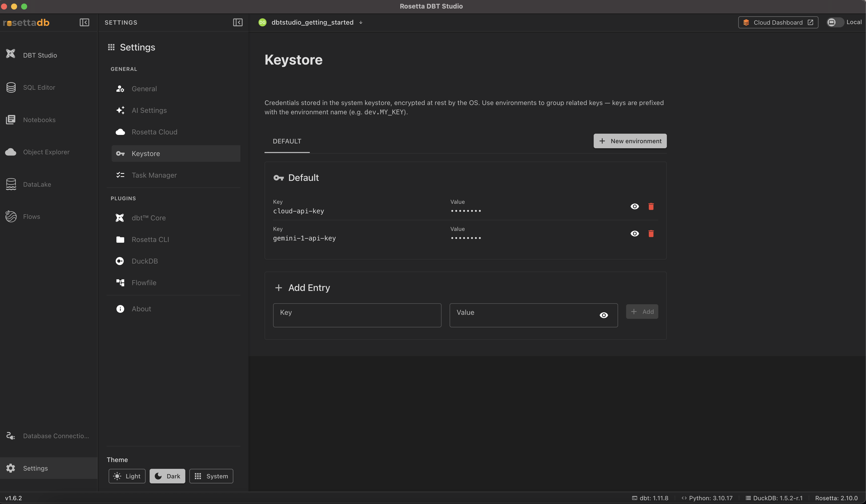Delete the cloud-api-key entry
This screenshot has height=504, width=866.
click(x=651, y=206)
